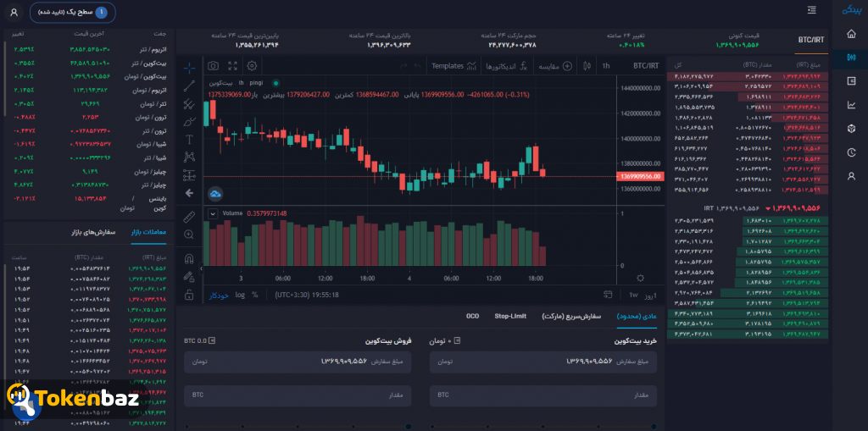Open the اتریوم / تتر market row
The image size is (868, 431).
click(87, 49)
